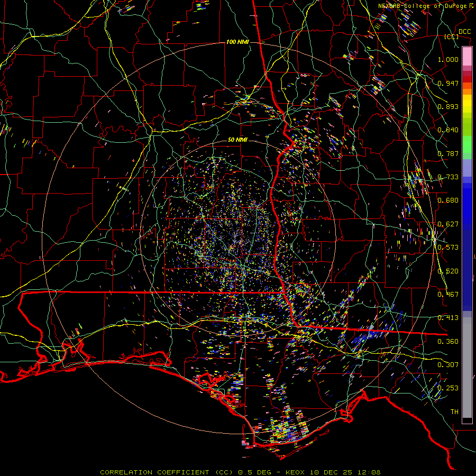476x476 pixels.
Task: Click the 0.520 value on color scale
Action: (448, 271)
